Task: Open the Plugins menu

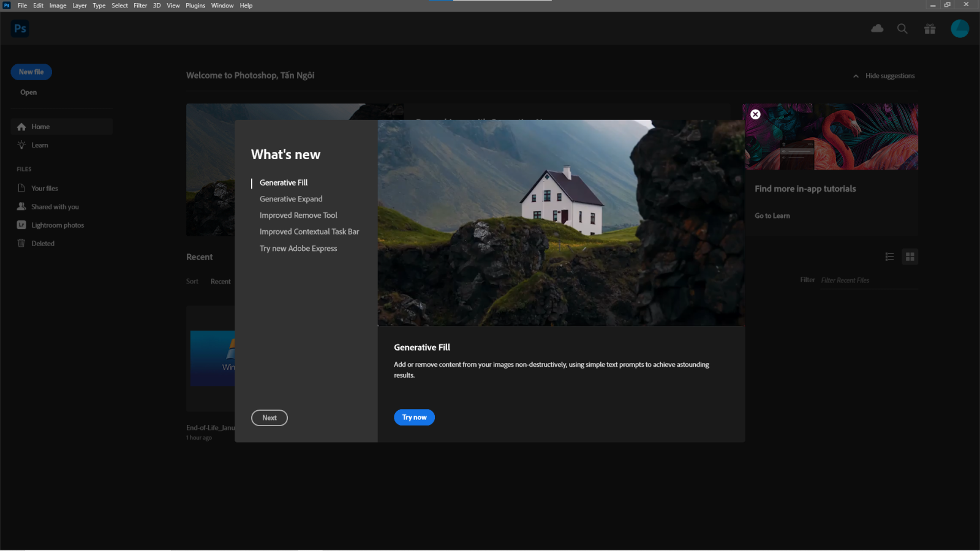Action: tap(195, 6)
